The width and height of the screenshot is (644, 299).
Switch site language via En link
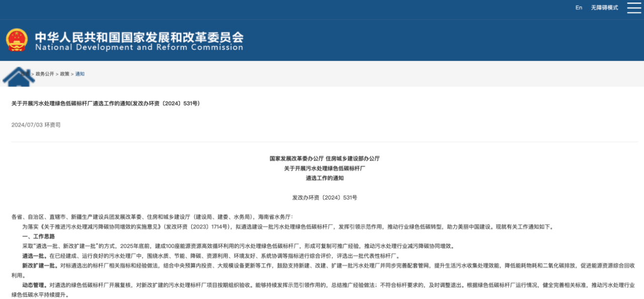(x=579, y=8)
